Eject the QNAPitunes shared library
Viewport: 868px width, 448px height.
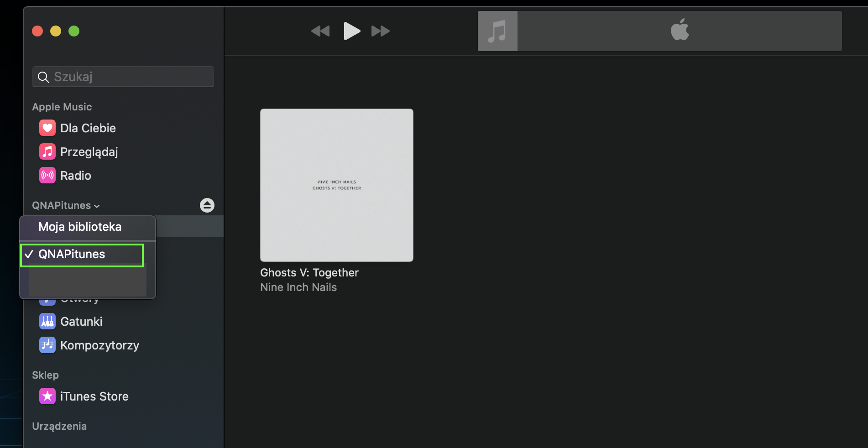207,205
